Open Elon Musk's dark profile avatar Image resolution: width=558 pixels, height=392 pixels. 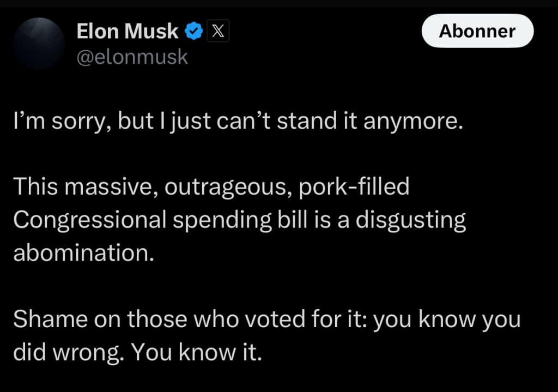tap(39, 43)
